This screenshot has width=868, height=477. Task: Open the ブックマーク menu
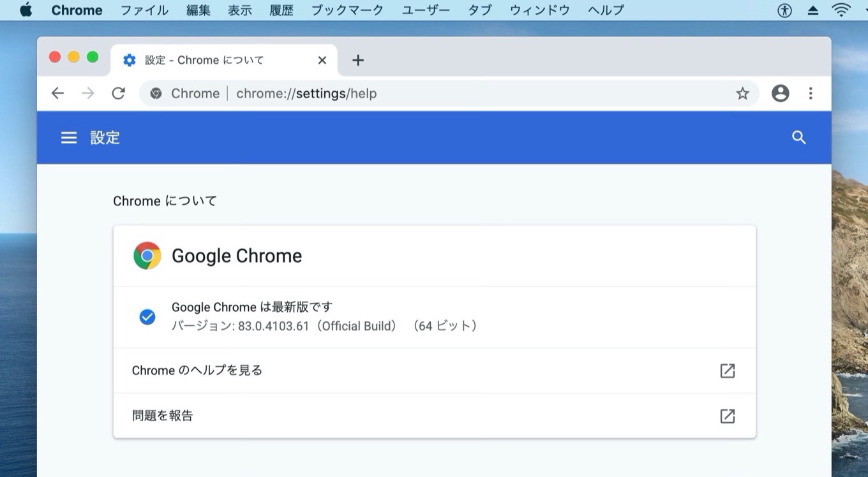pos(348,10)
